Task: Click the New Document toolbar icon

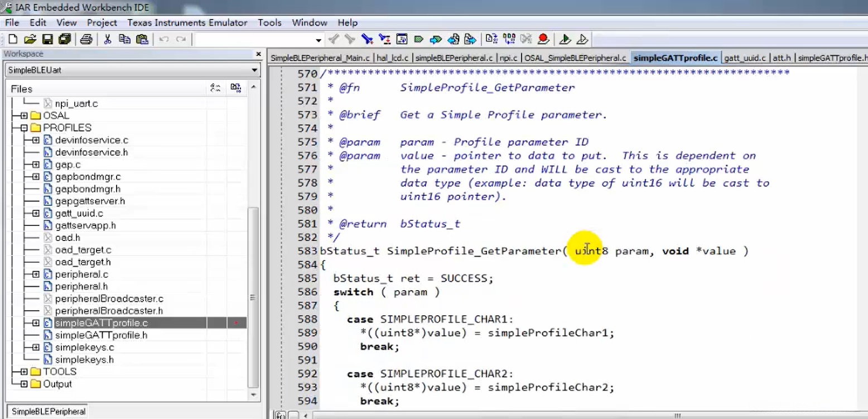Action: 13,39
